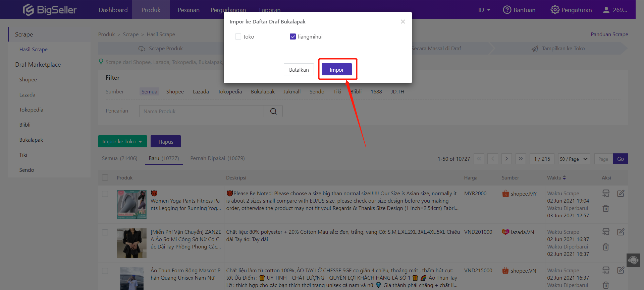The width and height of the screenshot is (644, 290).
Task: Open Bantuan help icon
Action: pyautogui.click(x=507, y=10)
